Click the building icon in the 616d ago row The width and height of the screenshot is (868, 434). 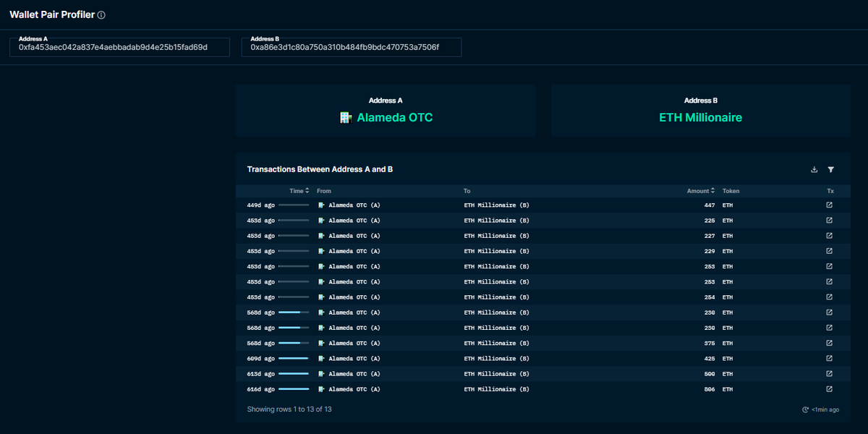tap(322, 389)
